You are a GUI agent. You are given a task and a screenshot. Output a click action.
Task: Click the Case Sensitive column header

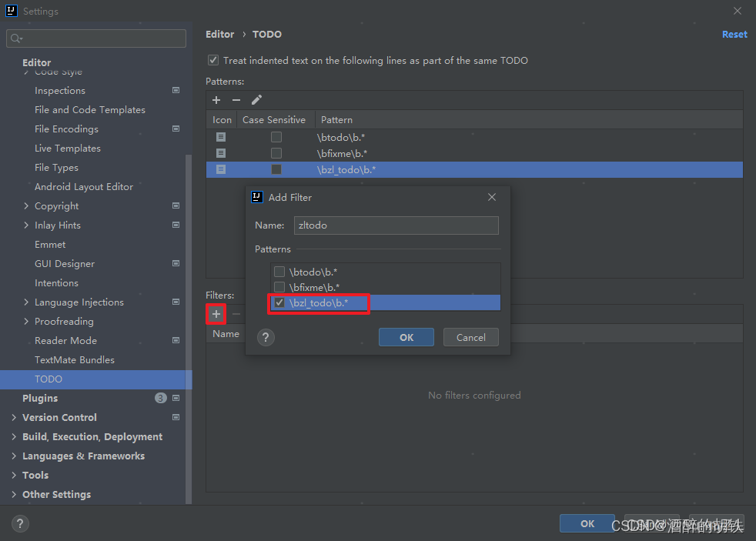tap(274, 120)
